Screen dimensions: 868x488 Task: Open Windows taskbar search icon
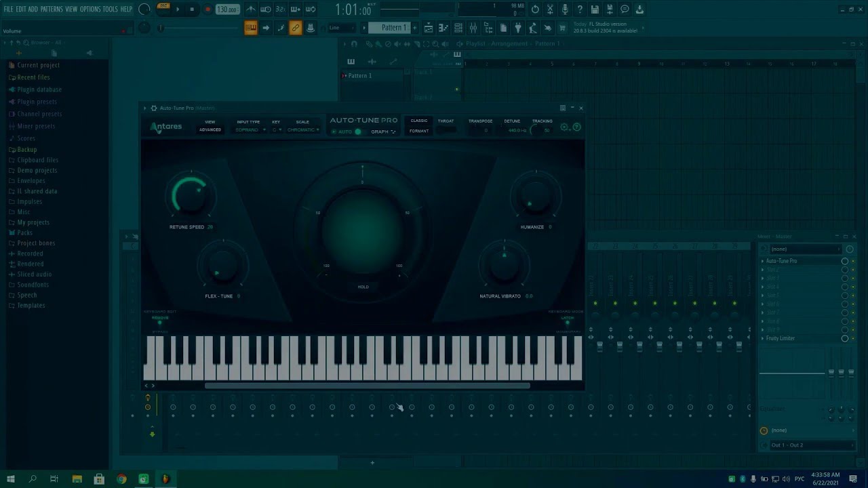click(33, 479)
